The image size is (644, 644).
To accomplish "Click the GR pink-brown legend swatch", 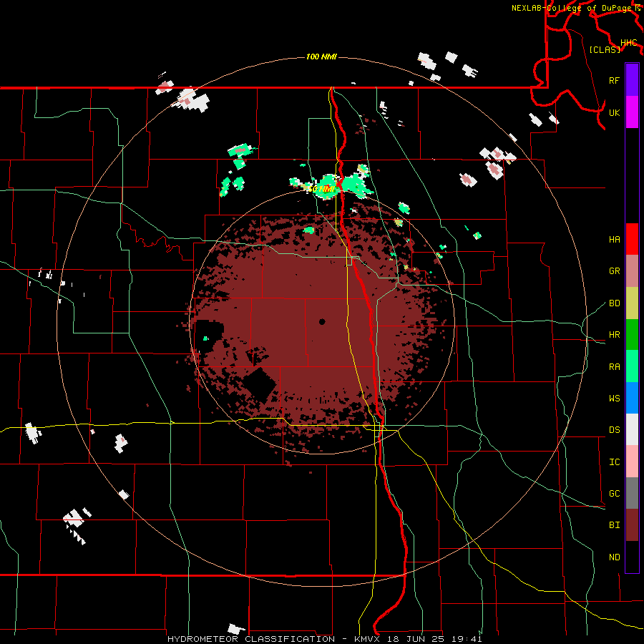I will (632, 271).
